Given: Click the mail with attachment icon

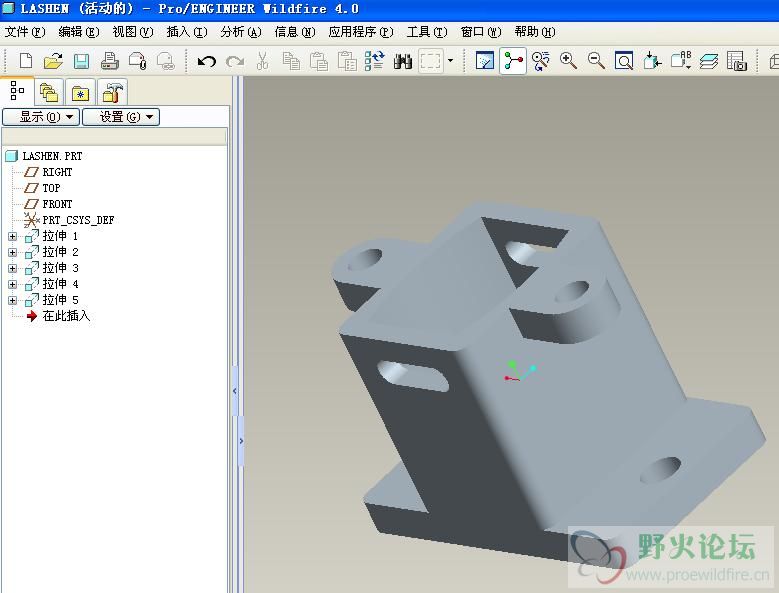Looking at the screenshot, I should click(138, 61).
